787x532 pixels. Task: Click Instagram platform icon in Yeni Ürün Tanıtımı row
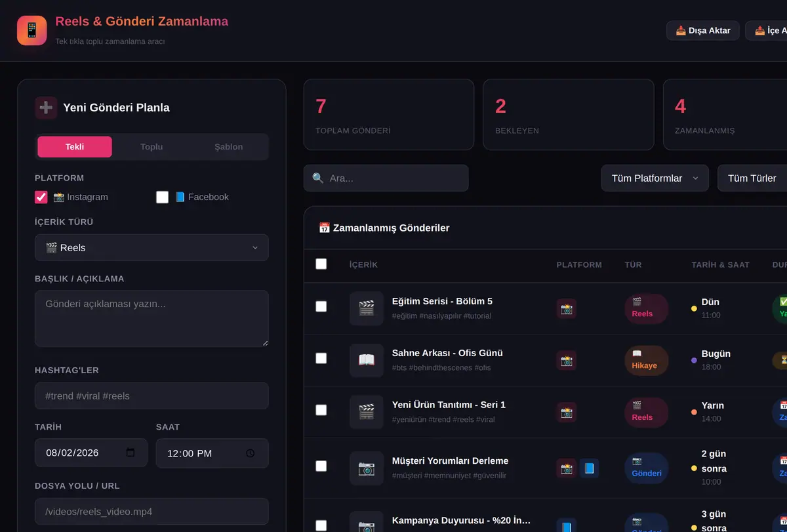(567, 412)
